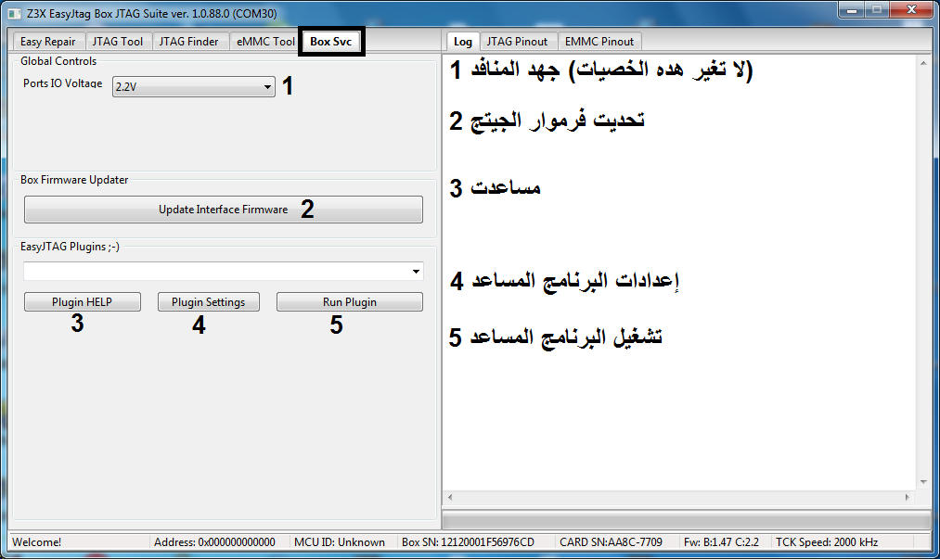Click log horizontal scroll left arrow
The height and width of the screenshot is (560, 940).
click(450, 497)
